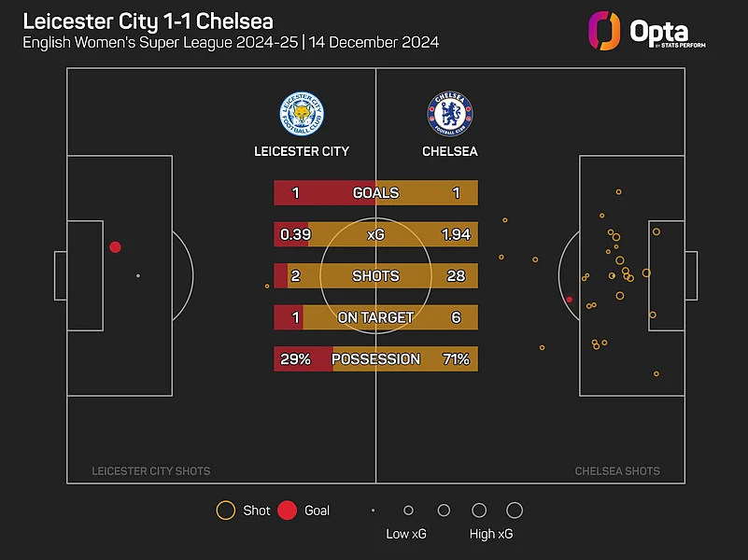Viewport: 748px width, 560px height.
Task: Click the Opta logo icon
Action: click(x=604, y=30)
